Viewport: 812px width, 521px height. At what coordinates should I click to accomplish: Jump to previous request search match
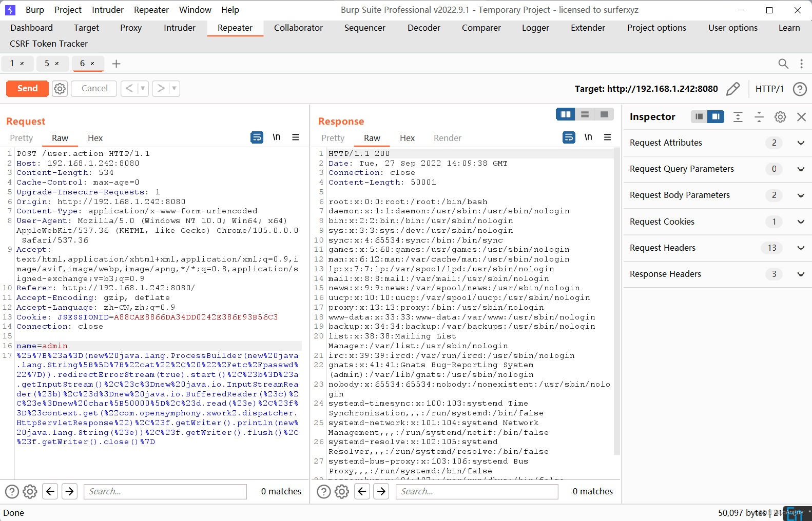tap(50, 491)
